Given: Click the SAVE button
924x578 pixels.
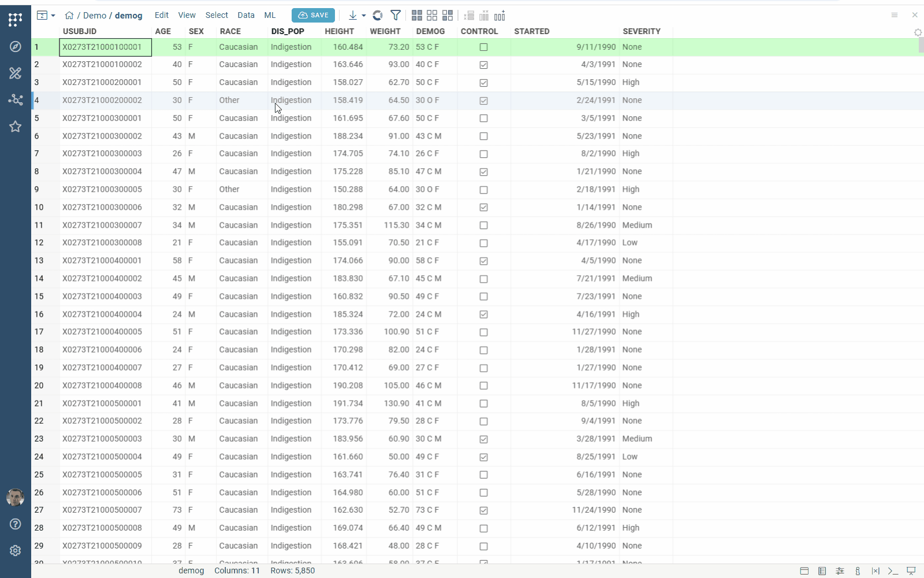Looking at the screenshot, I should [313, 16].
